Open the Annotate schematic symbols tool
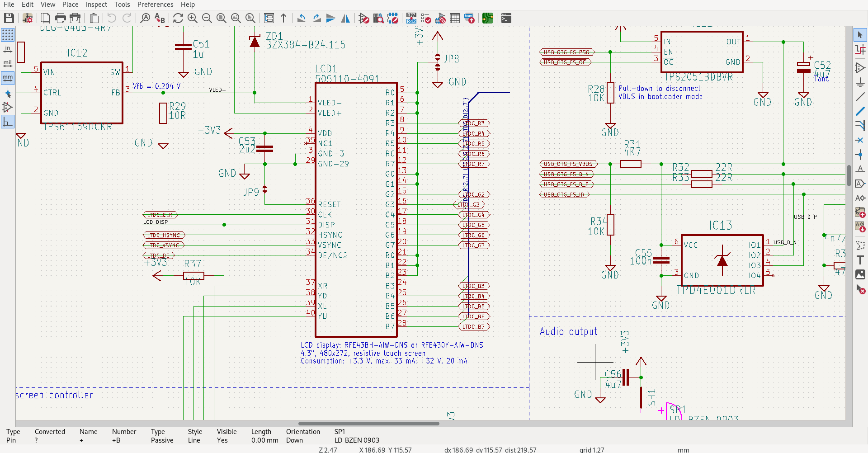 pos(411,18)
